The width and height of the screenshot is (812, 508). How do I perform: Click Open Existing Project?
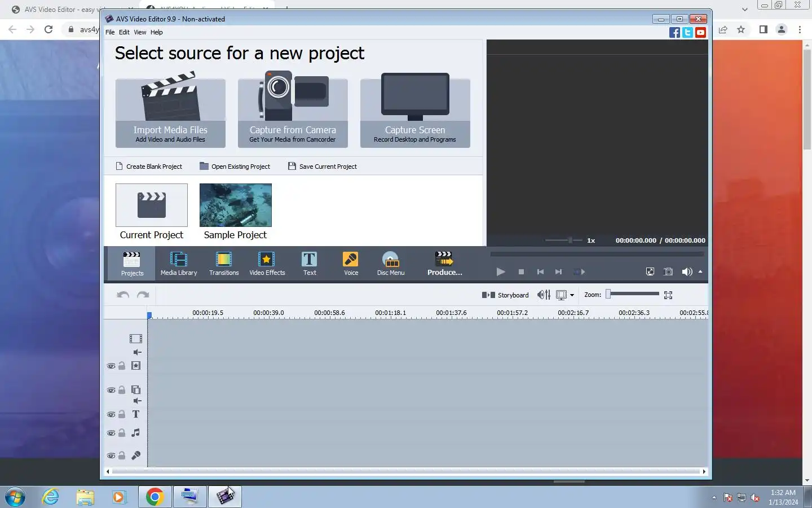click(x=235, y=167)
